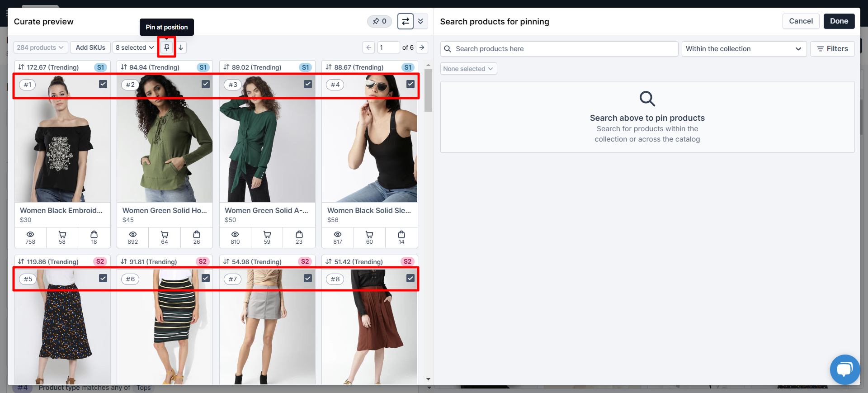
Task: Click the bag icon showing 14
Action: (x=401, y=234)
